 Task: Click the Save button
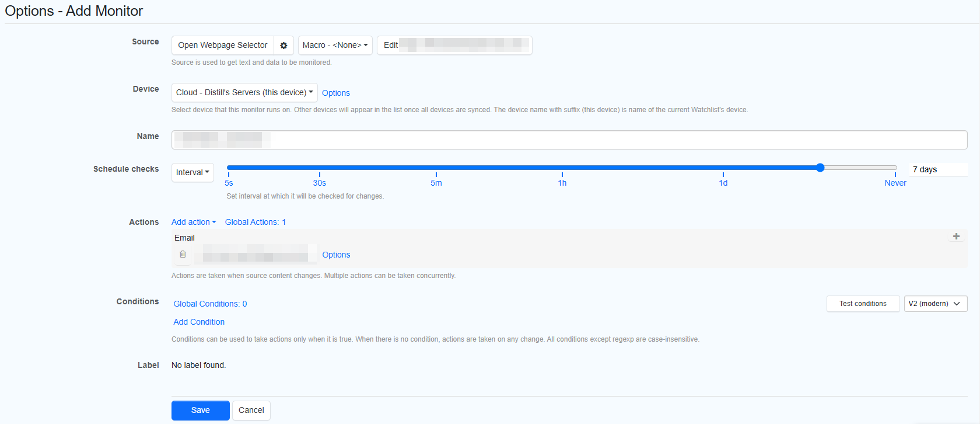(200, 410)
